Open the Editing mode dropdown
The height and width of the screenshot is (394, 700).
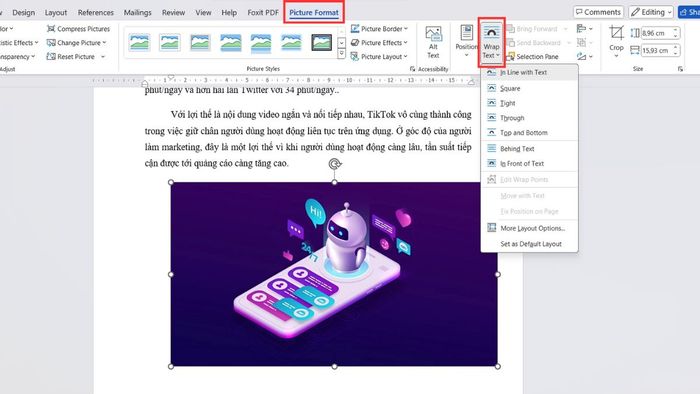(651, 12)
